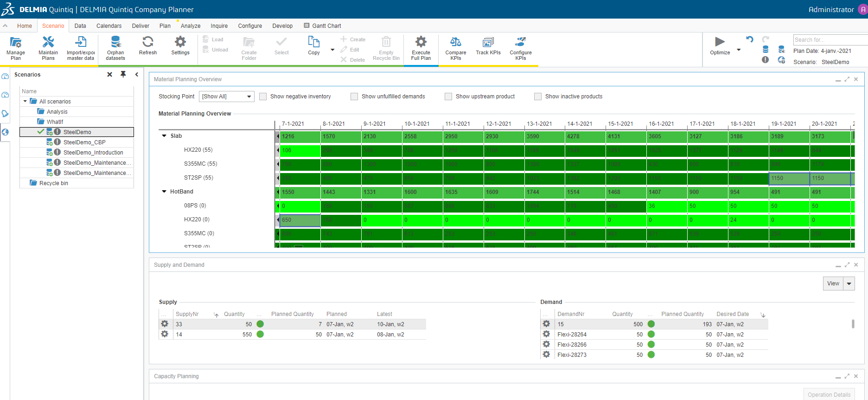Open Manage Plan tool
The height and width of the screenshot is (400, 868).
pos(16,48)
